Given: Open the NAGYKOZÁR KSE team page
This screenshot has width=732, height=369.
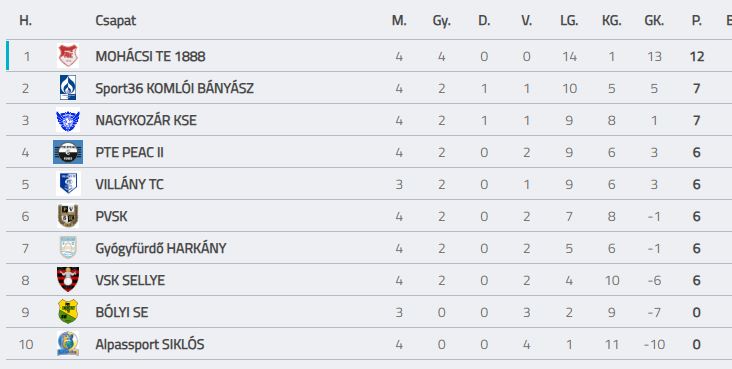Looking at the screenshot, I should (146, 121).
